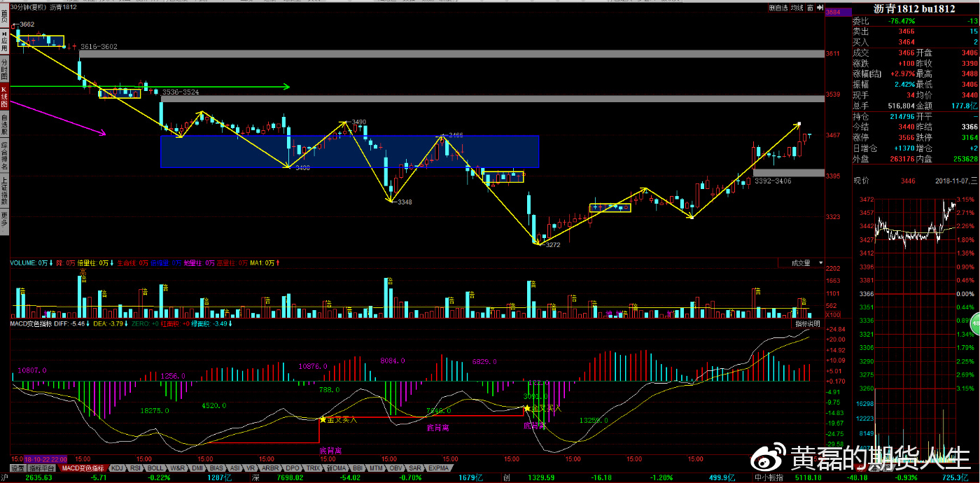Click the 指标说明 indicator description button

pos(808,324)
